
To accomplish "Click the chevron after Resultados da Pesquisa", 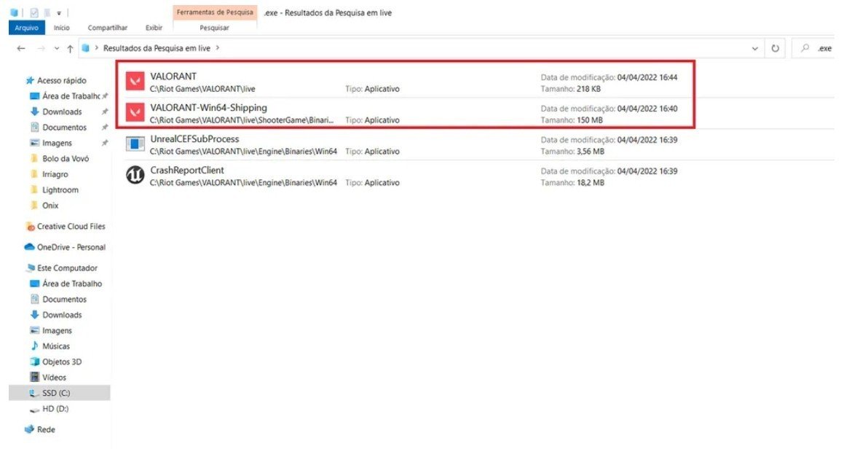I will pyautogui.click(x=218, y=47).
